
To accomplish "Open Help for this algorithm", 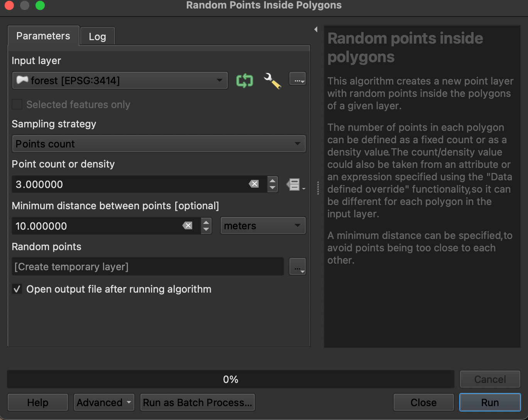I will pos(38,403).
